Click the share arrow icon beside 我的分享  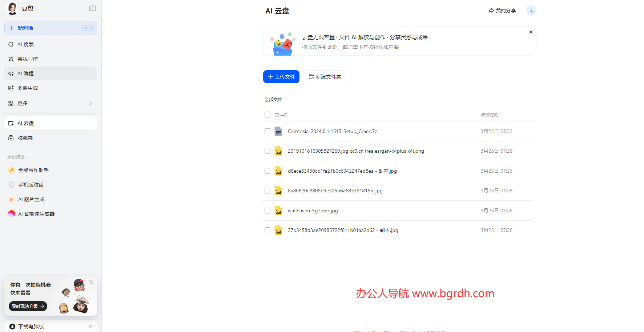tap(491, 11)
